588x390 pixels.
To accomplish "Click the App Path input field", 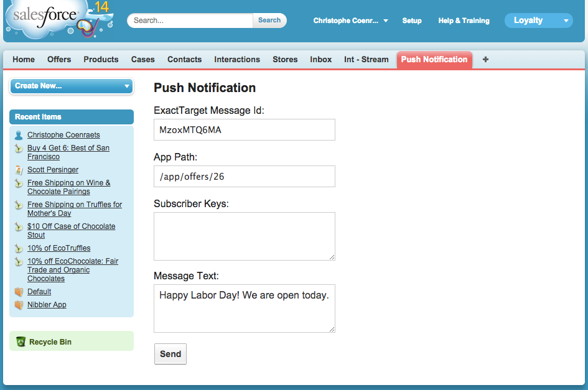I will pyautogui.click(x=245, y=176).
